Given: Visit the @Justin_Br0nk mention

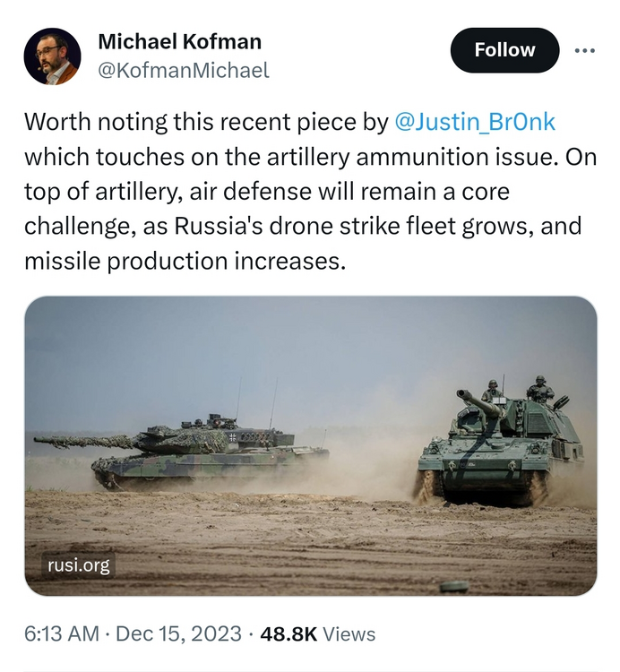Looking at the screenshot, I should tap(475, 123).
